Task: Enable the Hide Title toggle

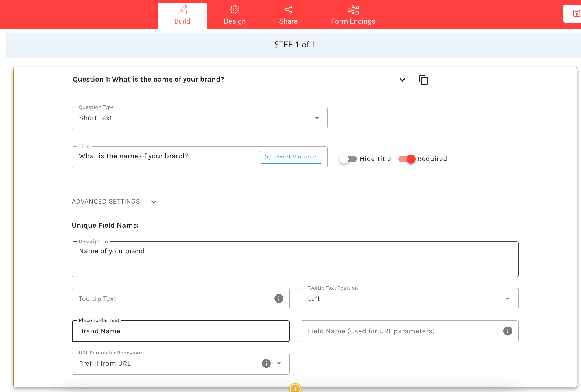Action: tap(348, 159)
